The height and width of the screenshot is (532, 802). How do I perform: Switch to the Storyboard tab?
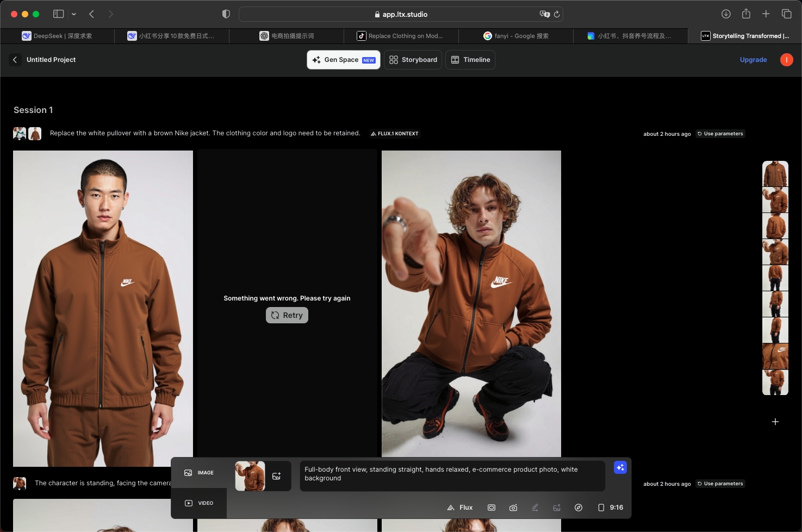[x=413, y=60]
